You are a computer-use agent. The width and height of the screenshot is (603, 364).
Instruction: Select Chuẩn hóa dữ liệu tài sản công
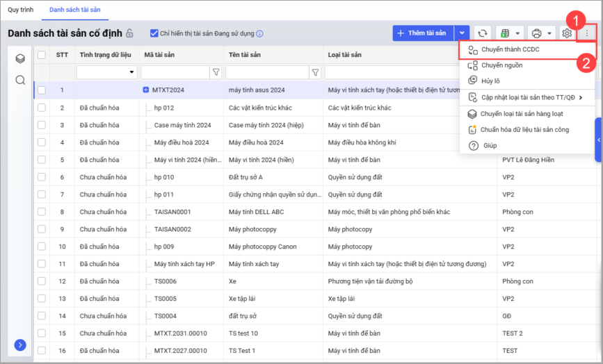(x=527, y=130)
